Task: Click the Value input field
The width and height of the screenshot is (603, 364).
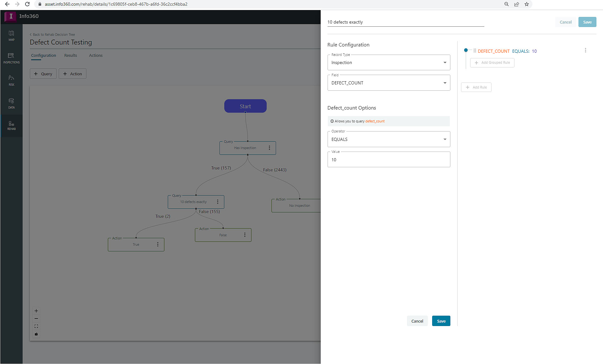Action: pyautogui.click(x=388, y=160)
